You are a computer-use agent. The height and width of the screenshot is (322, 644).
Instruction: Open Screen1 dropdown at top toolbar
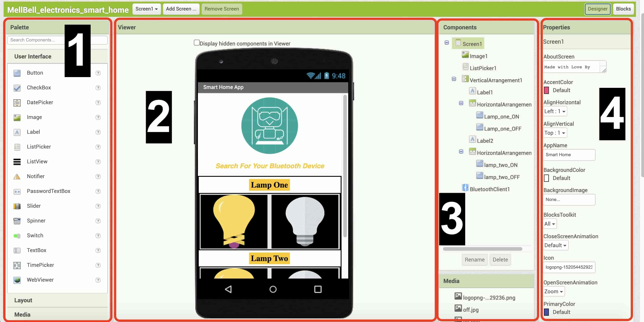[146, 9]
